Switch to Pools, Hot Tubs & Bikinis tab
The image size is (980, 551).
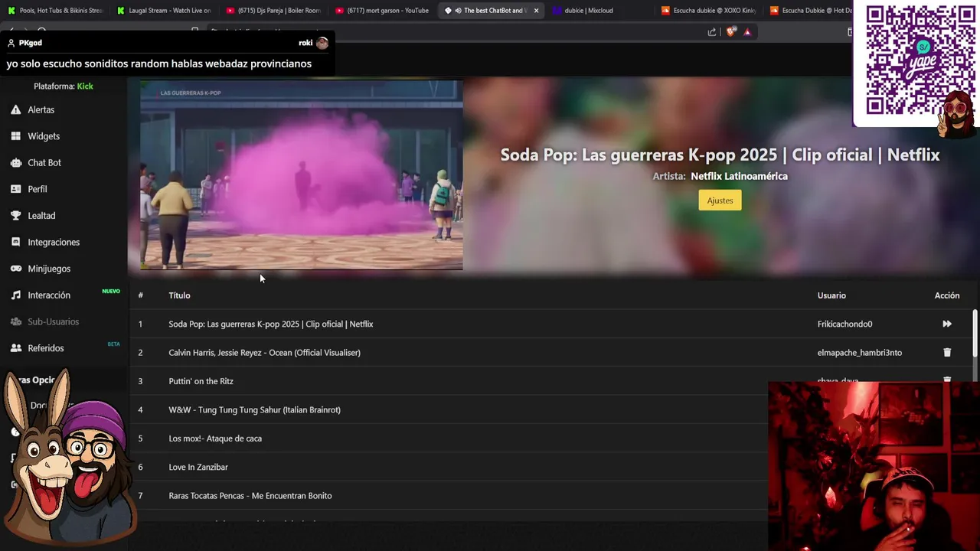point(55,11)
